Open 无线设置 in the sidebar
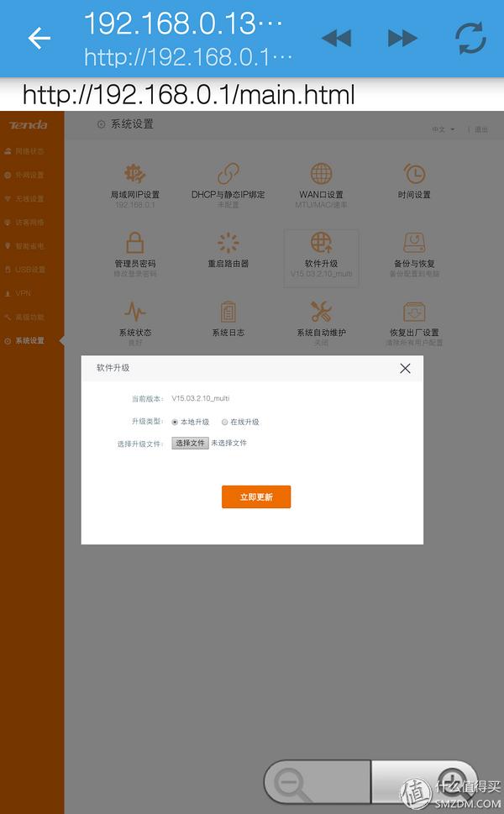504x814 pixels. coord(24,199)
